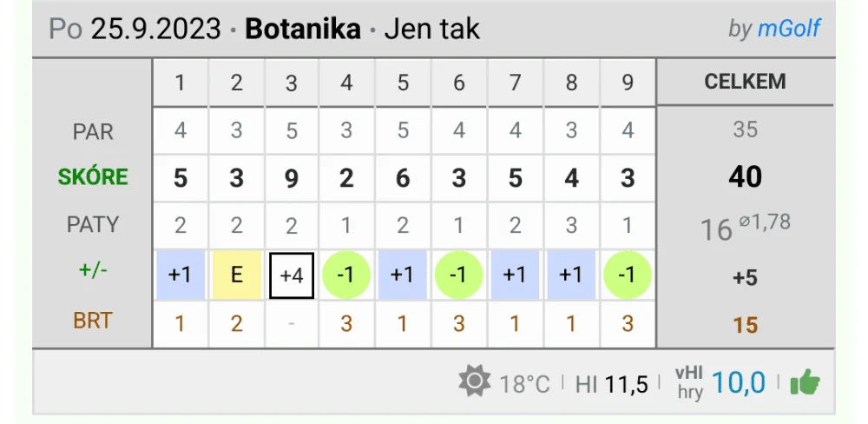Click the yellow E swatch for hole 2

click(237, 275)
